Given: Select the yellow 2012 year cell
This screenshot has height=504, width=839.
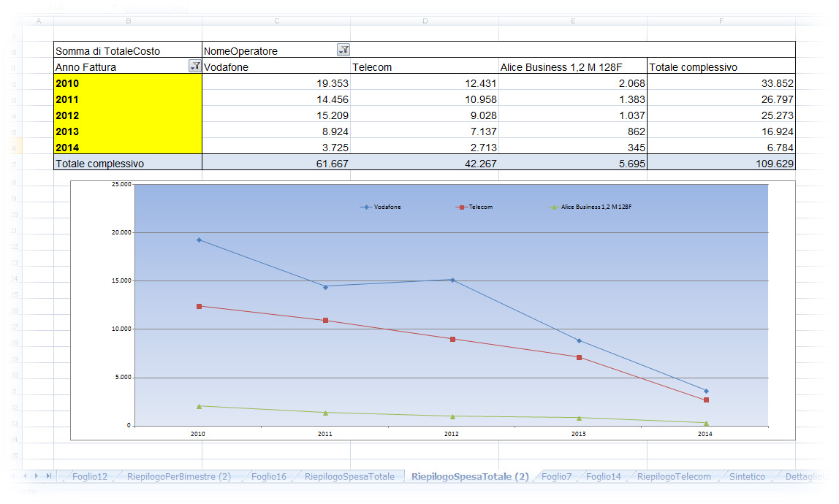Looking at the screenshot, I should [x=128, y=115].
